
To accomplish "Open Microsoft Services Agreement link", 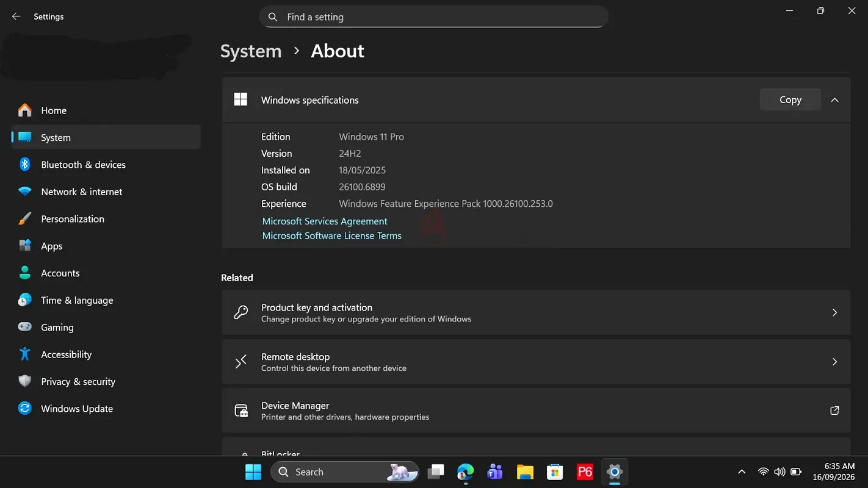I will (325, 221).
